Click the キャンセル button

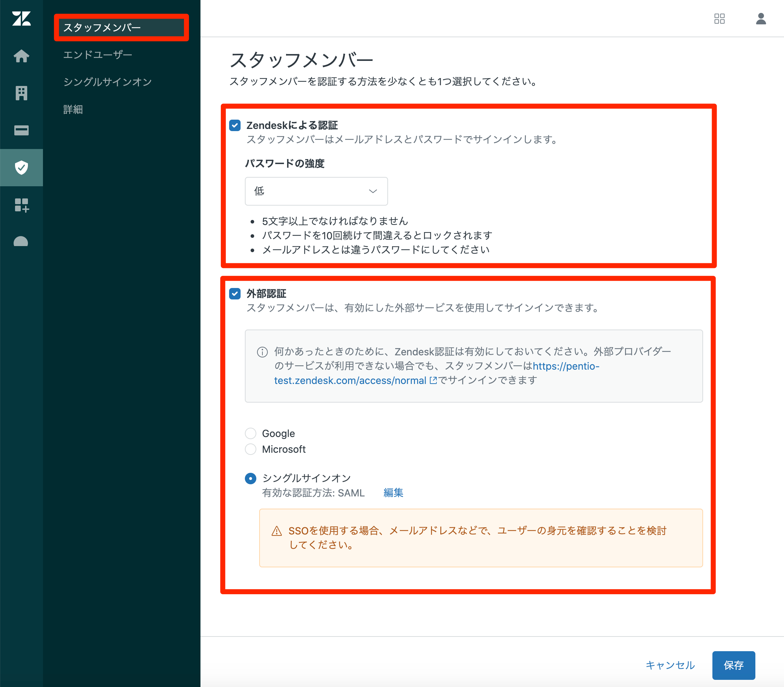(670, 666)
